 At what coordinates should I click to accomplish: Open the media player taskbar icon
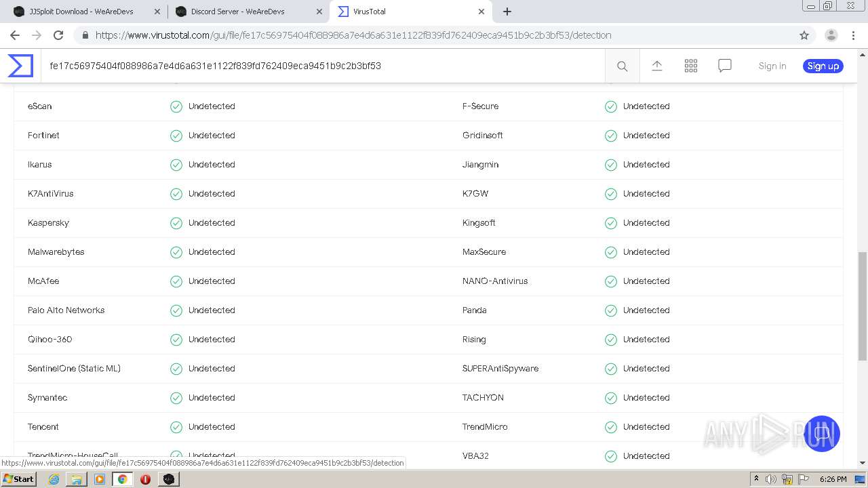[x=100, y=479]
